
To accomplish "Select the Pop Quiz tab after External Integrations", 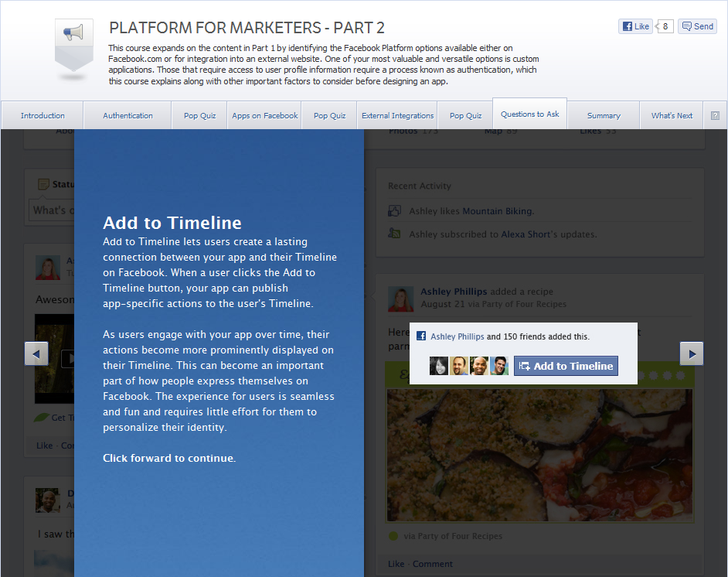I will 465,115.
